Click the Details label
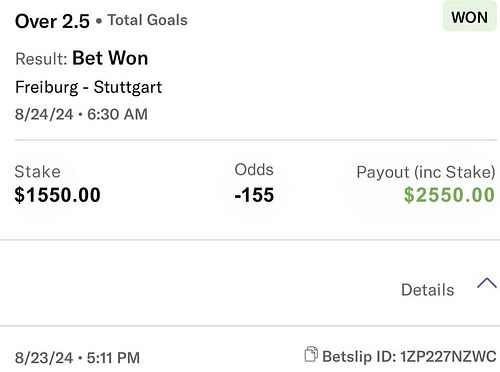This screenshot has width=500, height=372. tap(428, 290)
